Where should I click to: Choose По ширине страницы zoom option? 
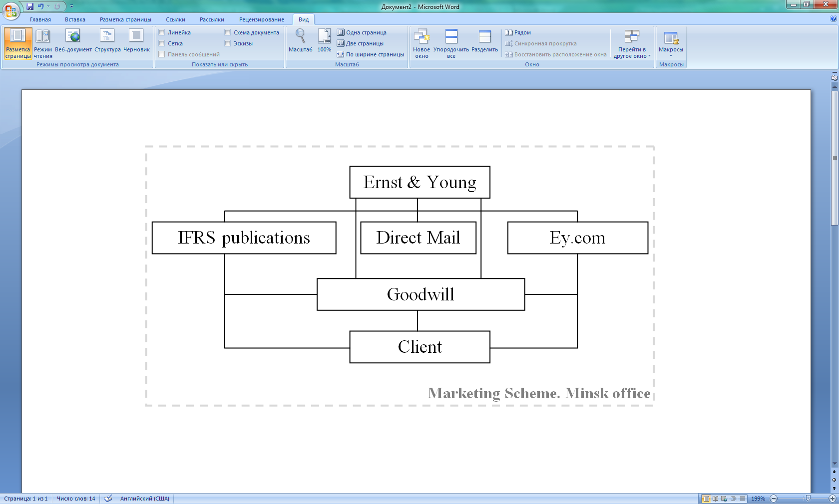(370, 54)
